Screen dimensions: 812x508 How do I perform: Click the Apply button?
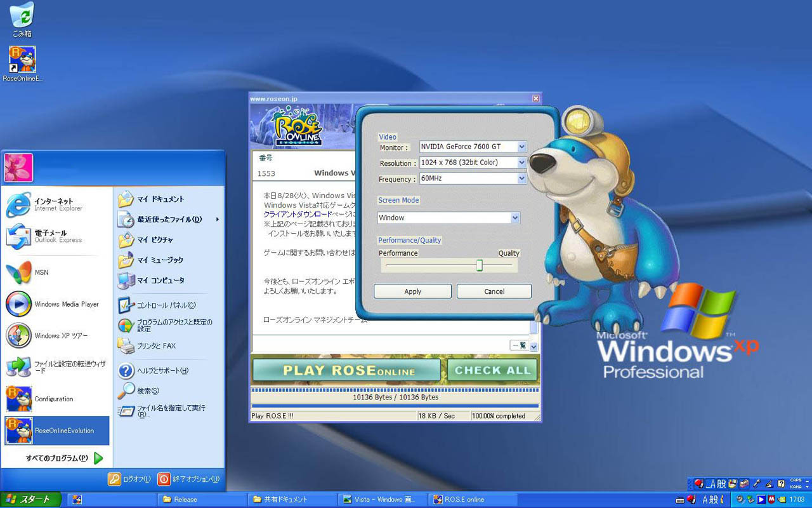(412, 291)
